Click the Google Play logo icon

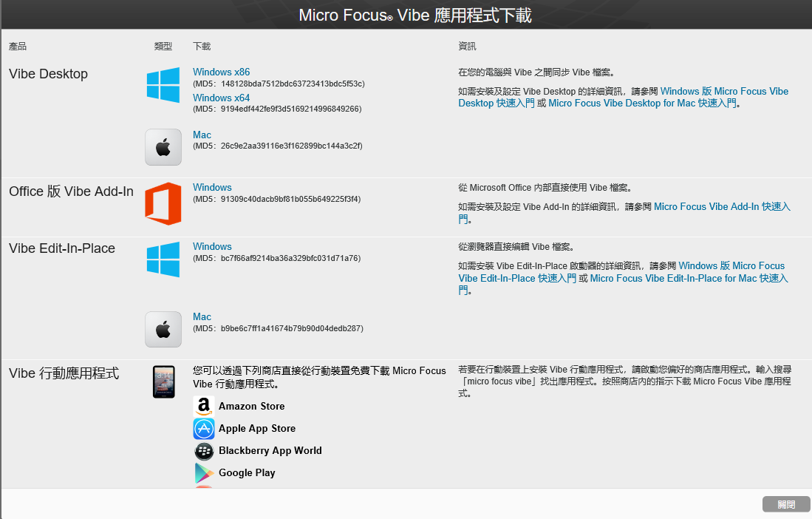click(x=204, y=473)
